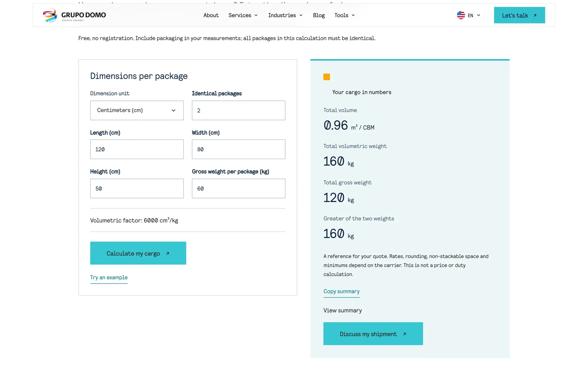Expand the Tools menu

345,15
